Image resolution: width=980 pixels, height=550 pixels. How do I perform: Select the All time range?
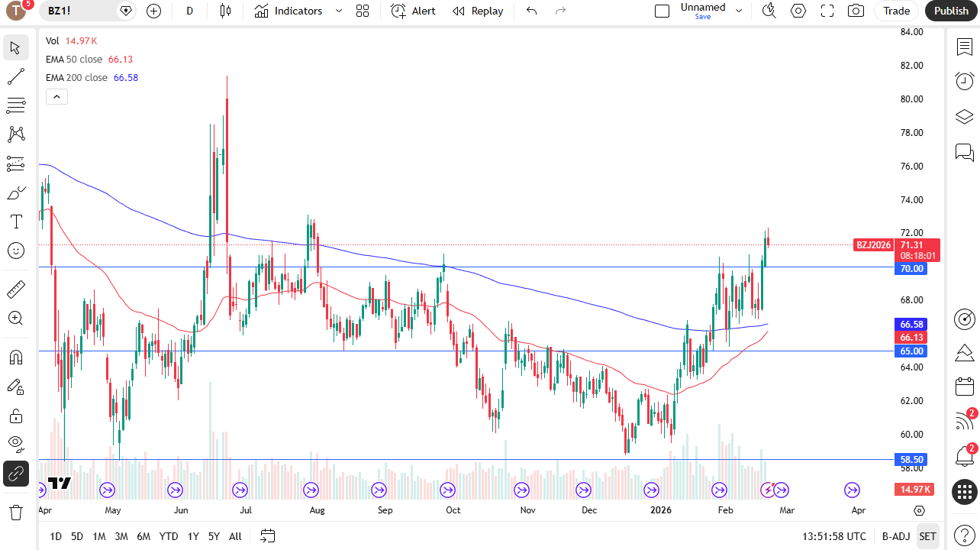click(235, 536)
